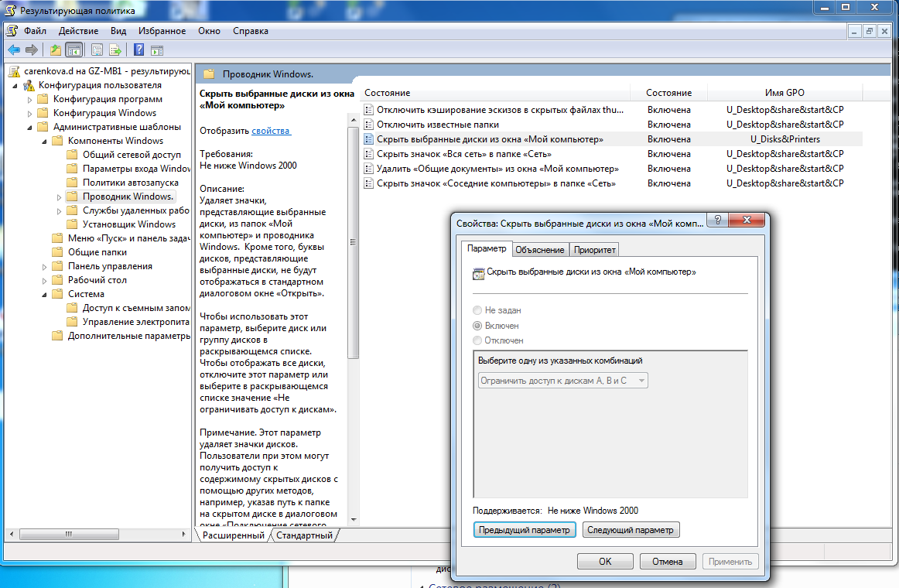The image size is (899, 588).
Task: Toggle the Show/Hide action pane icon
Action: (x=157, y=50)
